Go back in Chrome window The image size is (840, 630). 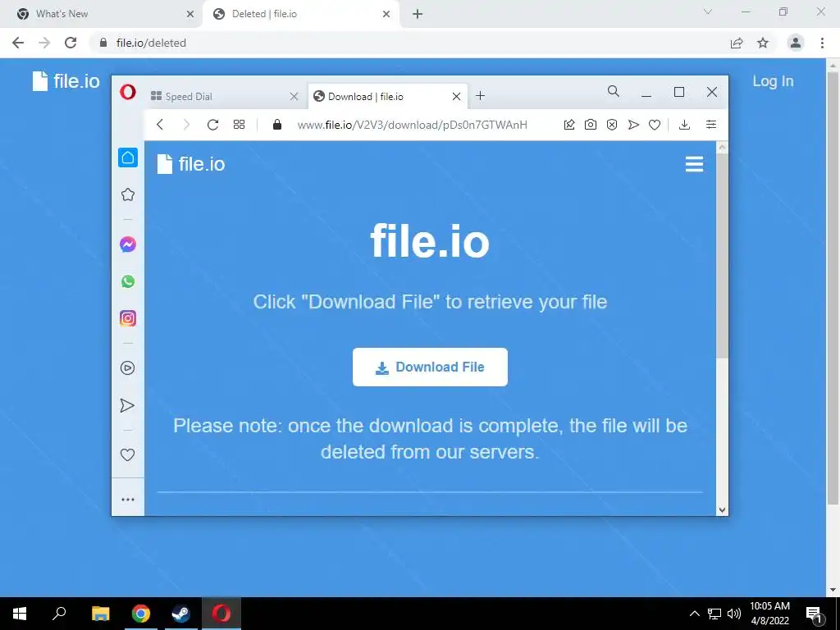18,43
